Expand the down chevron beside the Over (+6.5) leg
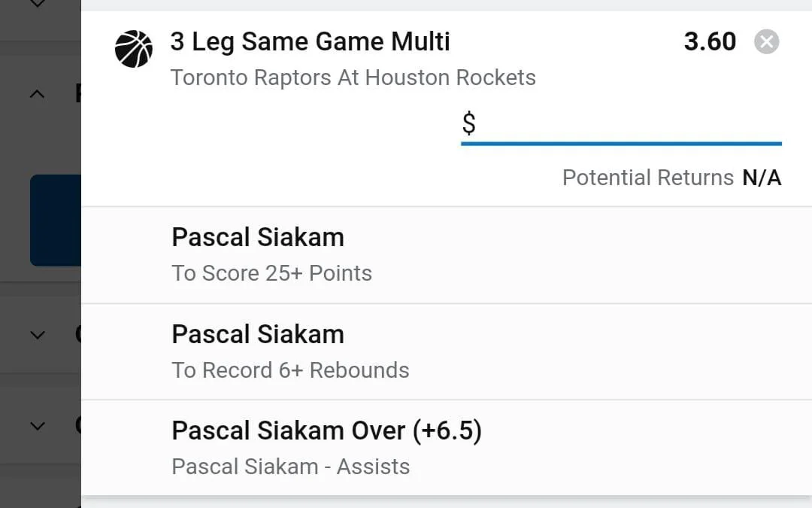 pos(37,426)
